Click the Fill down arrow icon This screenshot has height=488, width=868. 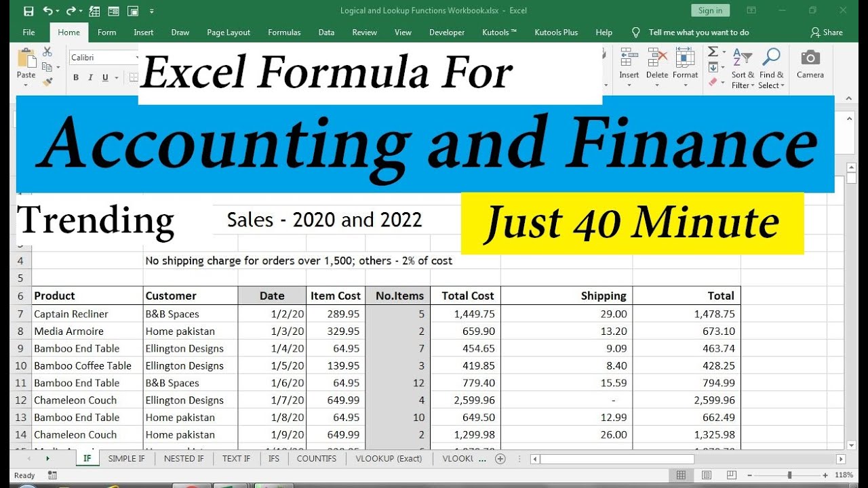click(x=713, y=67)
